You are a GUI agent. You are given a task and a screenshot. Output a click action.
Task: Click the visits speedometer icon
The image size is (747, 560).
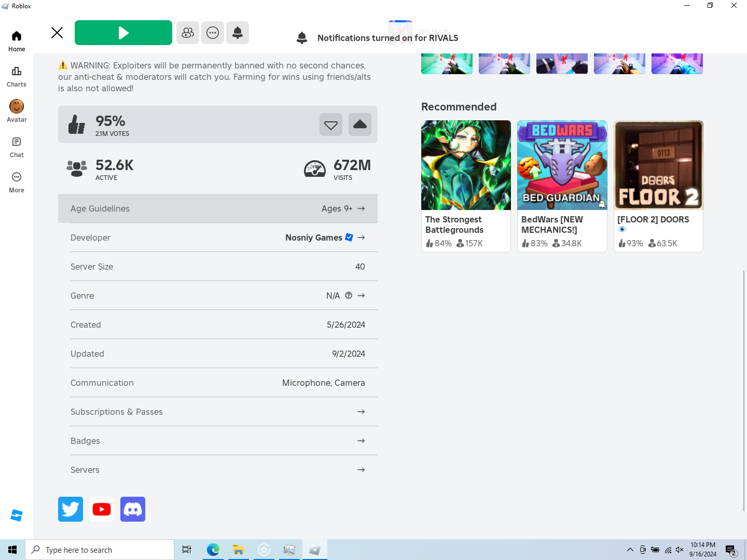pos(315,169)
